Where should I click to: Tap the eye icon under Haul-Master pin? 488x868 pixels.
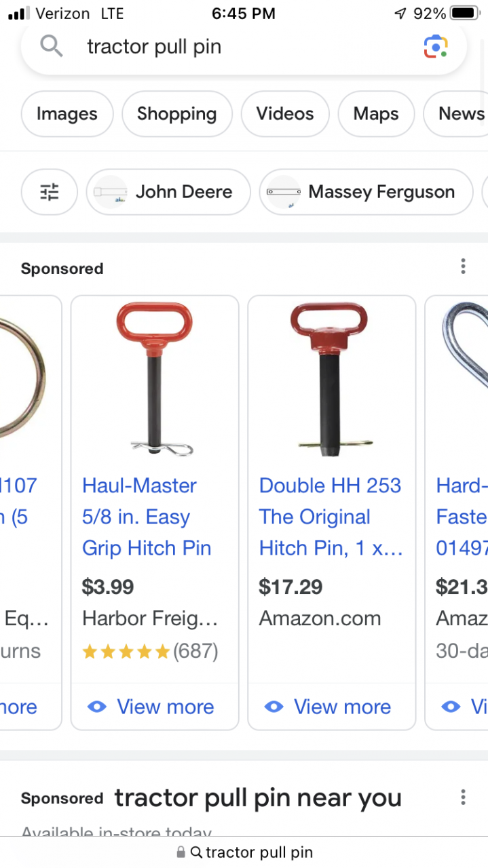point(98,707)
